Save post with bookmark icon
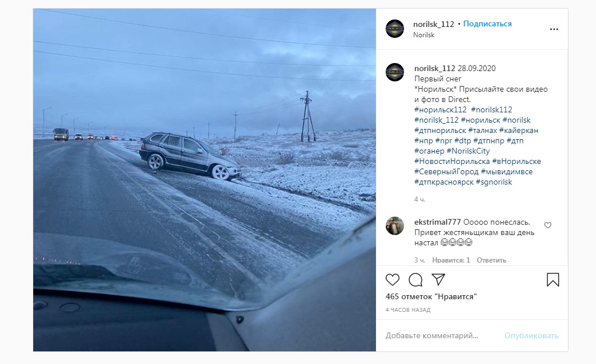 point(552,280)
